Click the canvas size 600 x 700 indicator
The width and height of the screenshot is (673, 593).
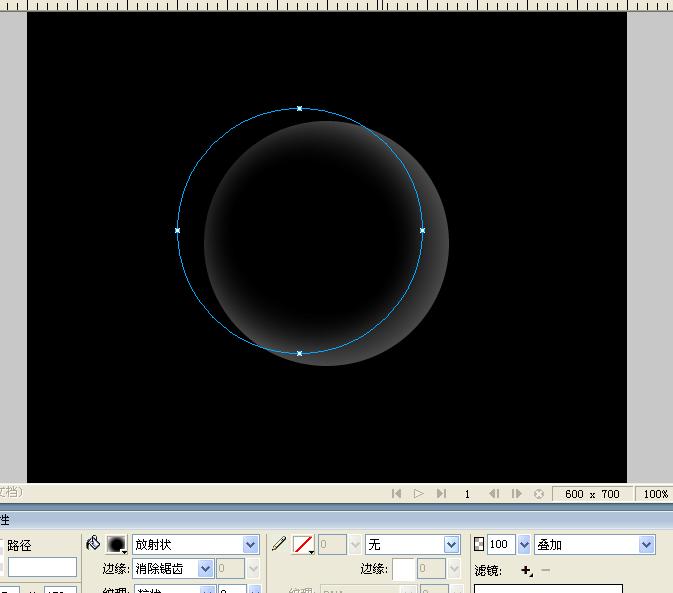592,494
